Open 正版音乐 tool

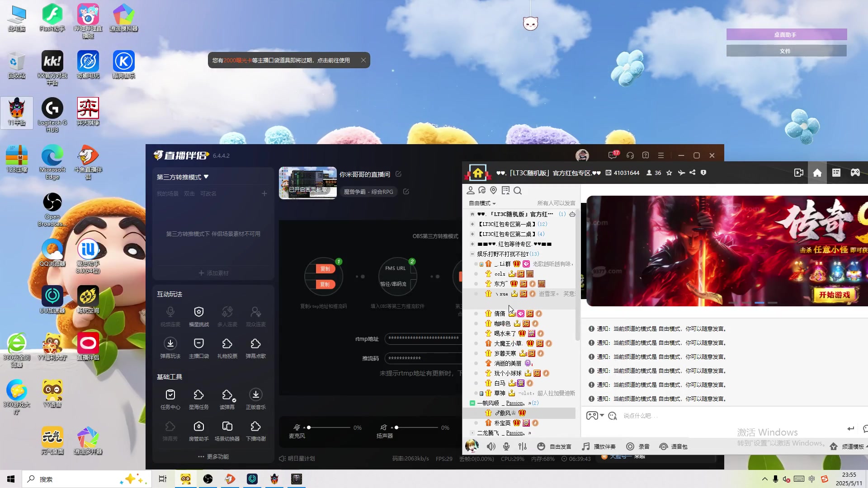pos(255,399)
